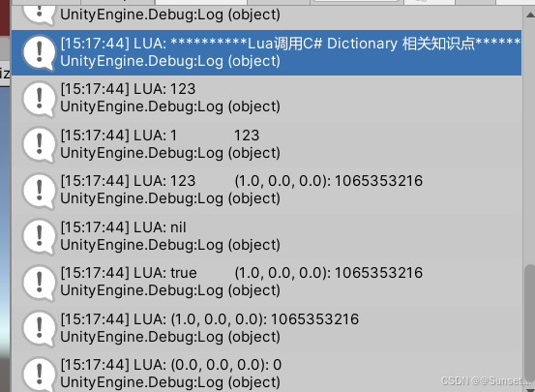Viewport: 535px width, 392px height.
Task: Click the highlighted Dictionary 相关知识点 log entry
Action: click(266, 52)
